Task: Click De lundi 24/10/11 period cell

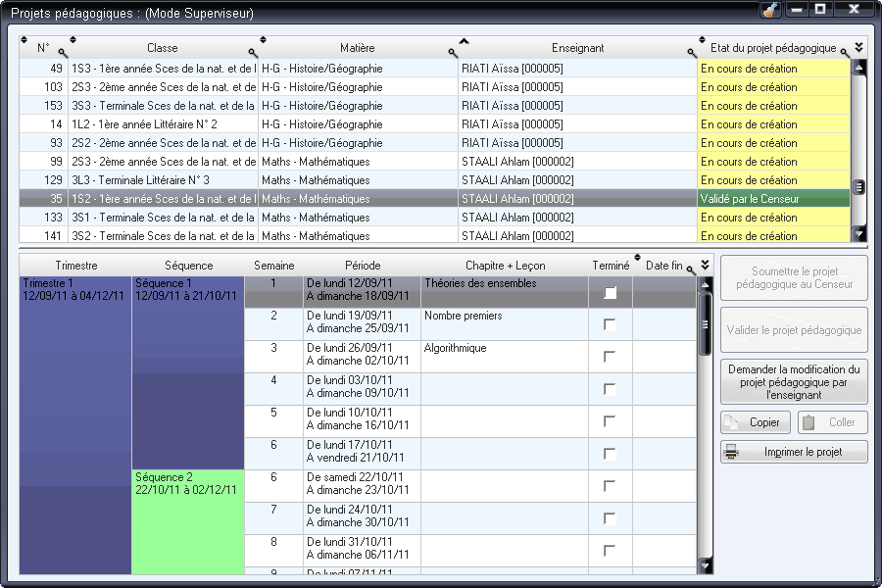Action: tap(363, 518)
